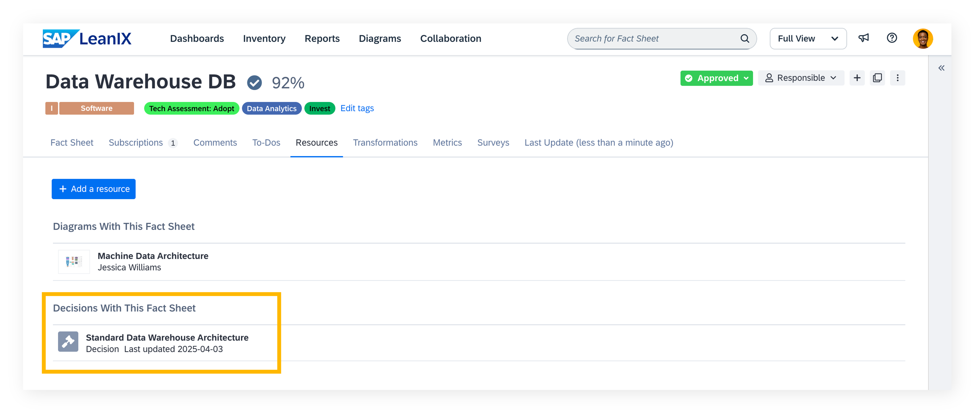Switch to the Subscriptions tab
This screenshot has width=980, height=419.
(143, 143)
